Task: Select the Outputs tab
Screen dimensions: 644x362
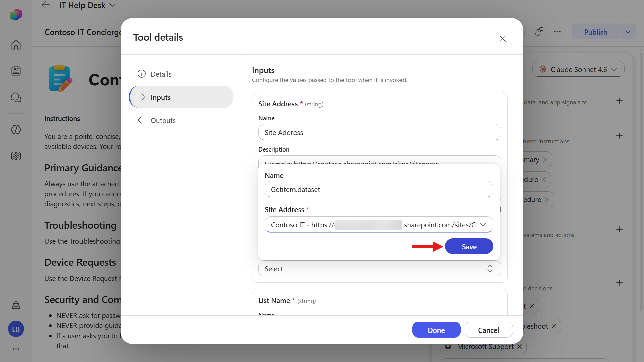Action: point(181,120)
